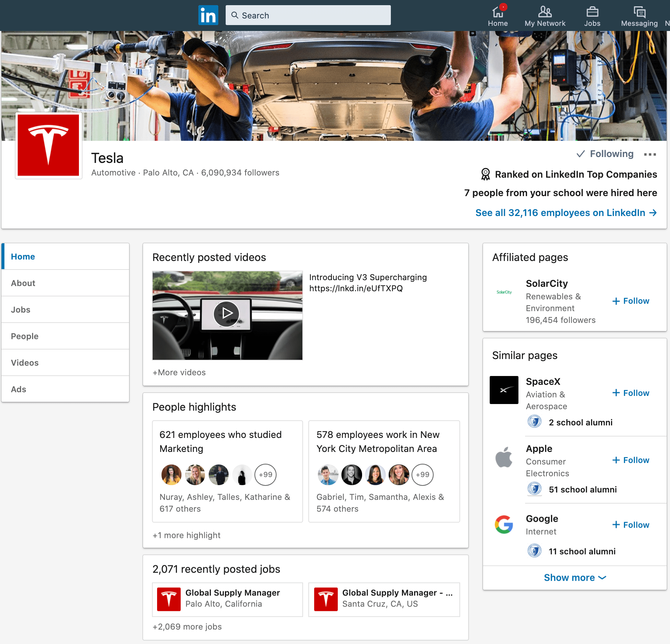Open the three-dots more options menu
The height and width of the screenshot is (644, 670).
(650, 154)
